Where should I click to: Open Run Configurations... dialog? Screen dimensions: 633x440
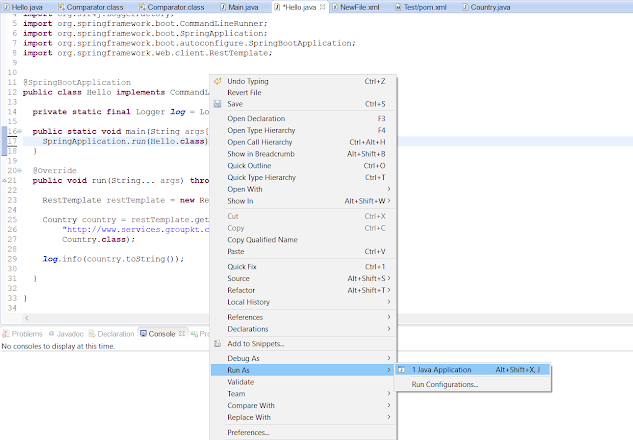(472, 384)
